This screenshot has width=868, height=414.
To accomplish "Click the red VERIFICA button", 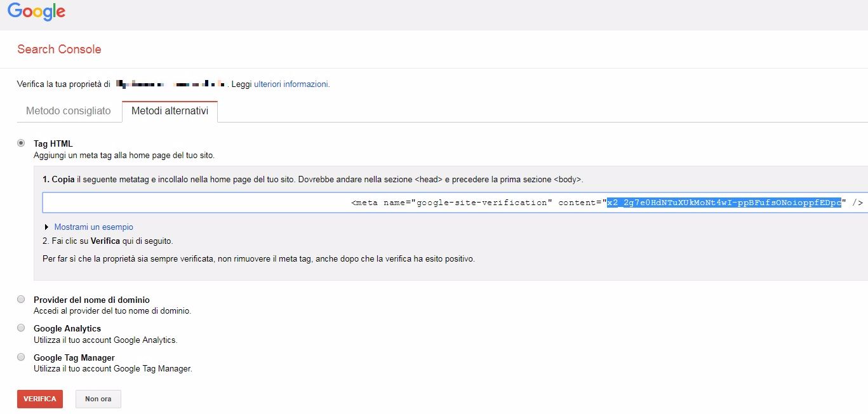I will coord(40,399).
